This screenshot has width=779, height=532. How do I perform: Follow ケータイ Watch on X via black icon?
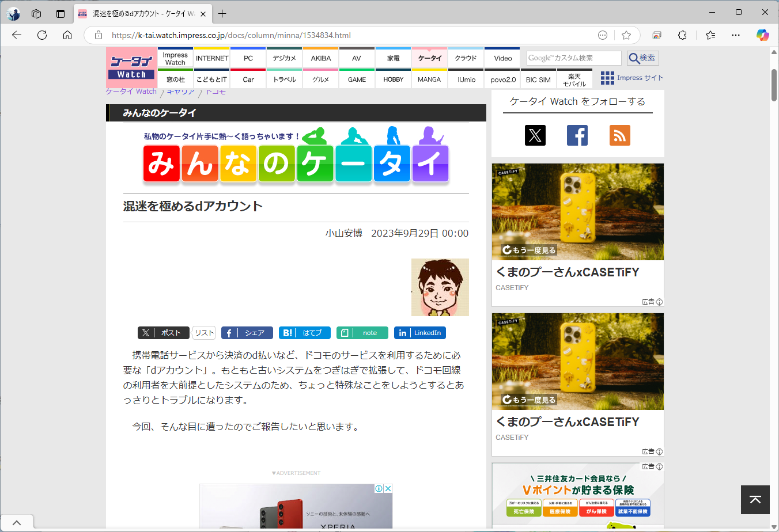click(x=535, y=135)
